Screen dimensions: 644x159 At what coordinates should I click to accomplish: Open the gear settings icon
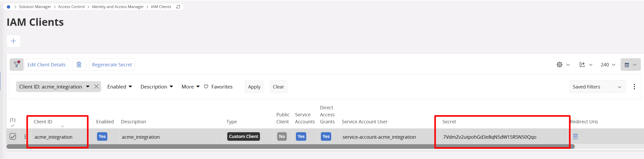pyautogui.click(x=560, y=65)
